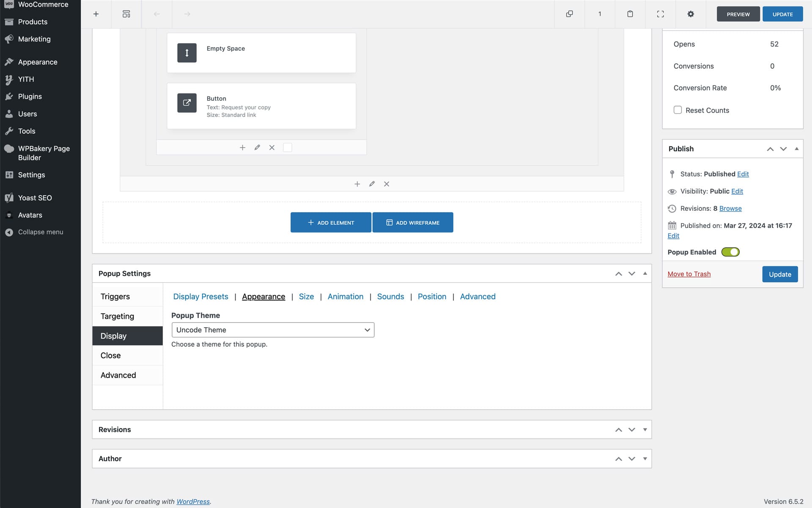Click the color swatch box beside column X icon

287,147
